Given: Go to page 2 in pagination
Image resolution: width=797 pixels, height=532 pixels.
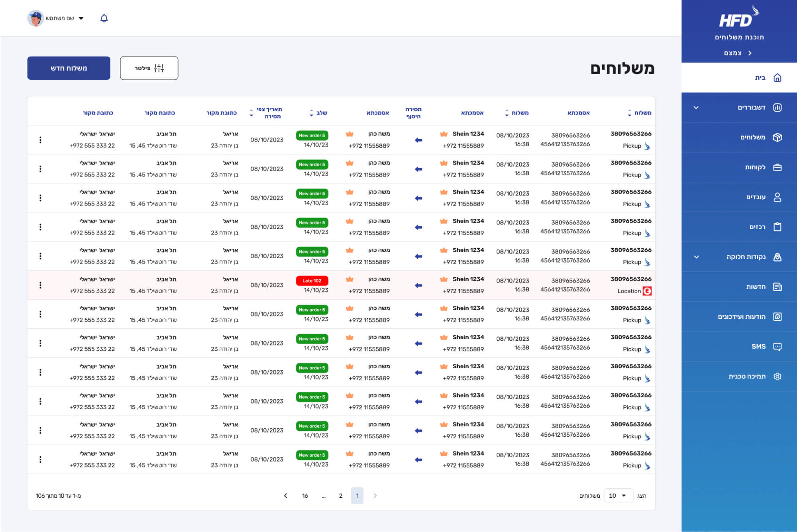Looking at the screenshot, I should tap(341, 496).
